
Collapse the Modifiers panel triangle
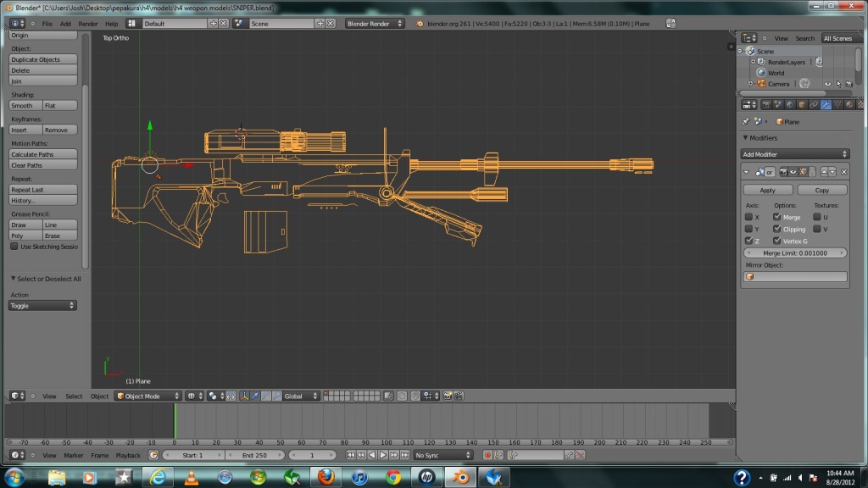pyautogui.click(x=745, y=138)
